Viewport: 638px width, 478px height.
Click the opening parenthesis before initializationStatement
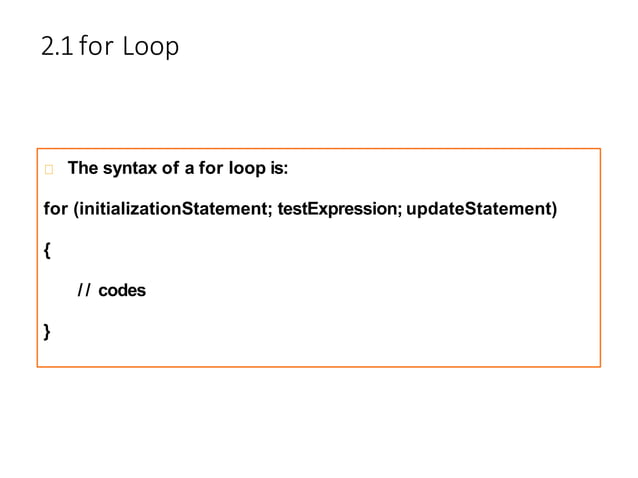(x=76, y=209)
